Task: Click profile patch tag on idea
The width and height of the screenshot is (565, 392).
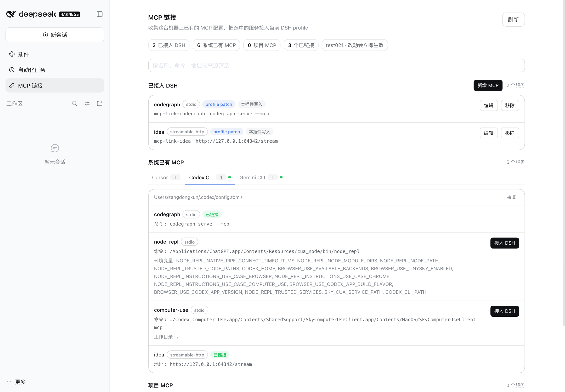Action: [x=227, y=132]
